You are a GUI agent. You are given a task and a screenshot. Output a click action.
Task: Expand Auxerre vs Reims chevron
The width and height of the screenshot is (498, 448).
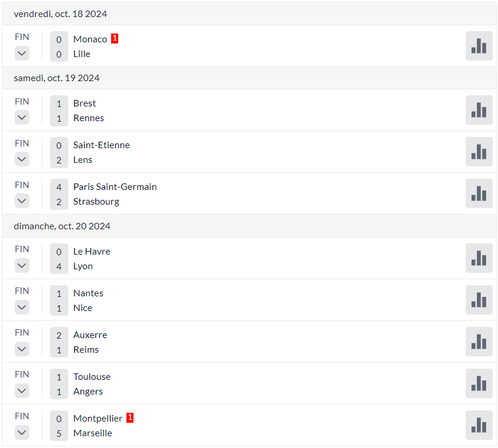click(22, 349)
